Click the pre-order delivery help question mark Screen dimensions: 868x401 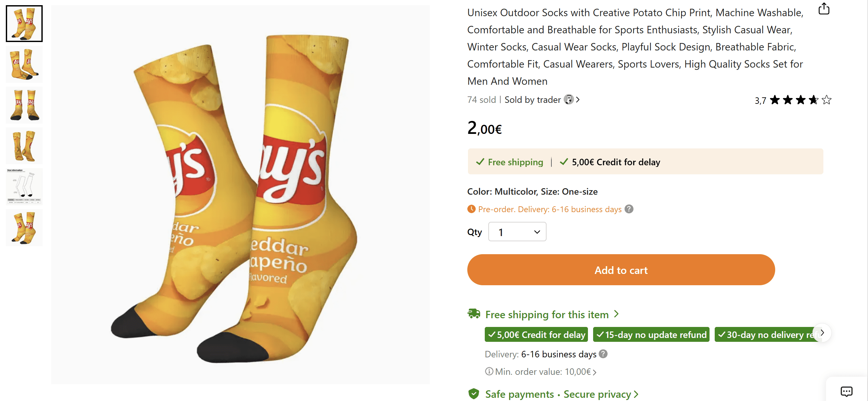click(629, 209)
